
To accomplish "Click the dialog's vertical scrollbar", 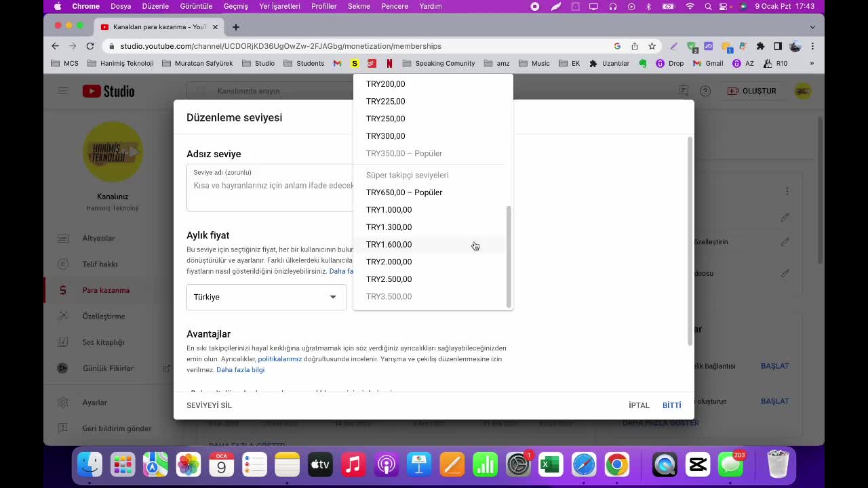I will (690, 241).
